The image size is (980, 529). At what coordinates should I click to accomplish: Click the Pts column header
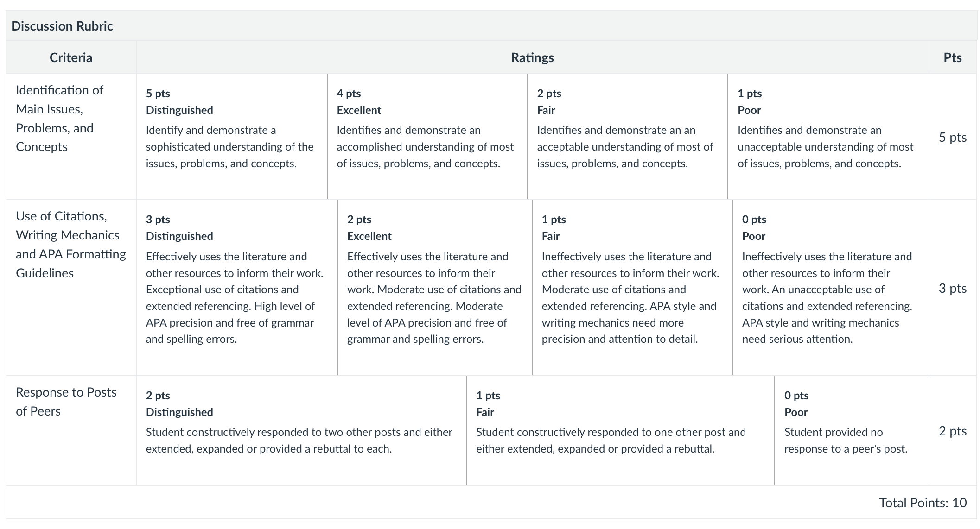[953, 57]
